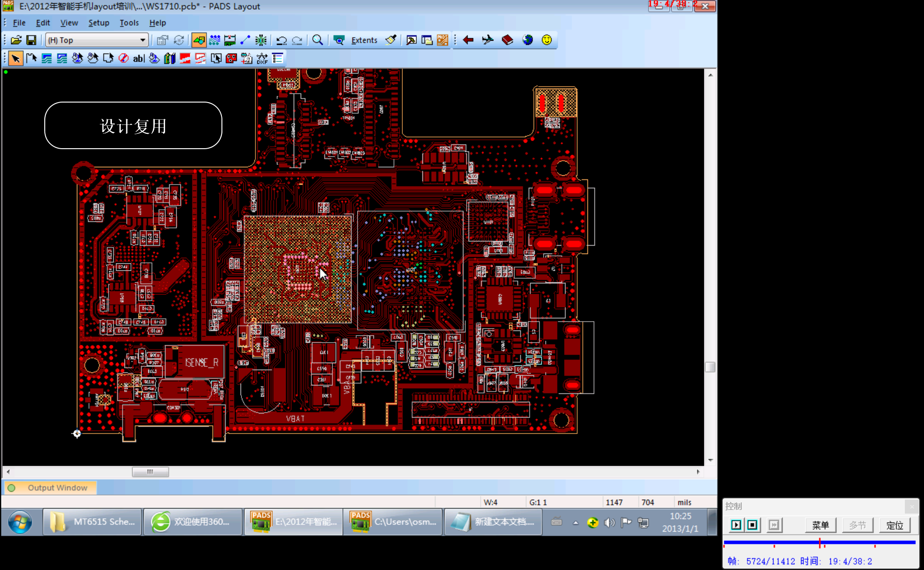Open the Edit menu
The height and width of the screenshot is (570, 924).
[x=43, y=22]
